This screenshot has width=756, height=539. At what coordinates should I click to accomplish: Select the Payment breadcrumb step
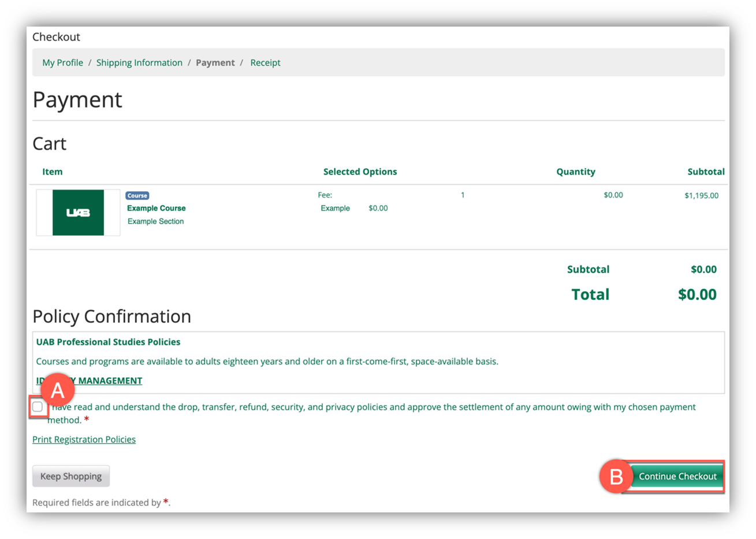click(215, 63)
